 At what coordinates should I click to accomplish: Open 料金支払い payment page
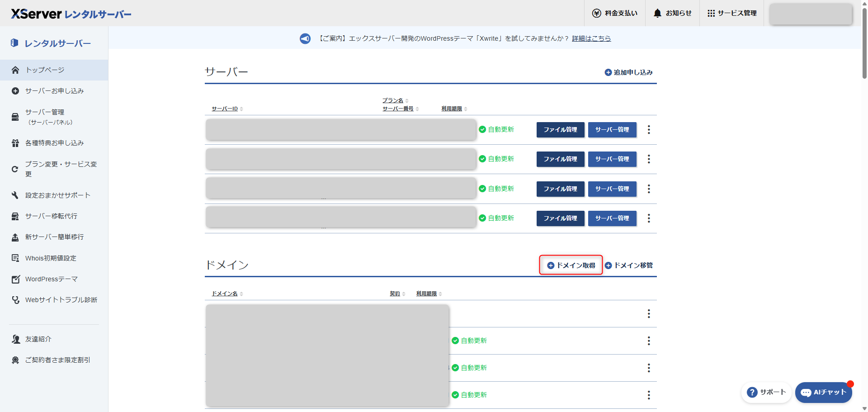[615, 13]
